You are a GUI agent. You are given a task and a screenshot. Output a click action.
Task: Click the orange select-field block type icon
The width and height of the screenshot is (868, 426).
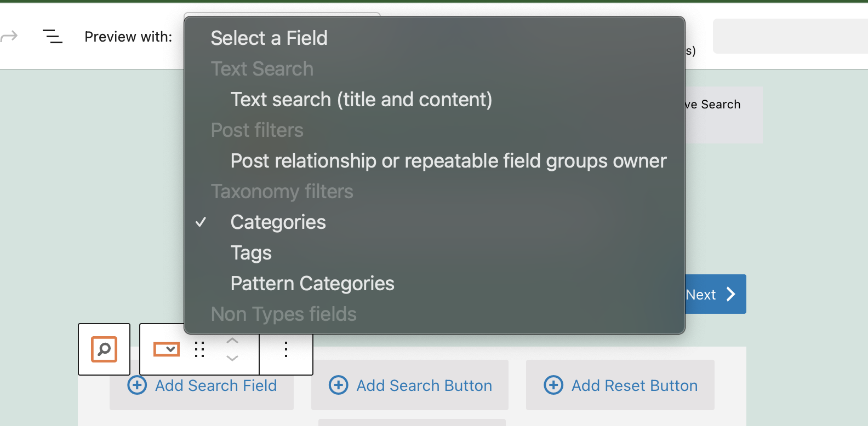click(167, 349)
